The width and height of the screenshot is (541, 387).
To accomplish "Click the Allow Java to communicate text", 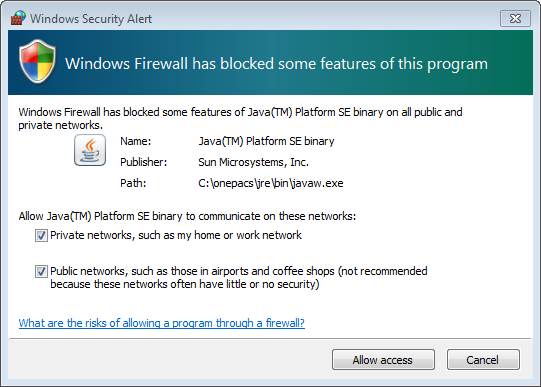I will pyautogui.click(x=187, y=216).
